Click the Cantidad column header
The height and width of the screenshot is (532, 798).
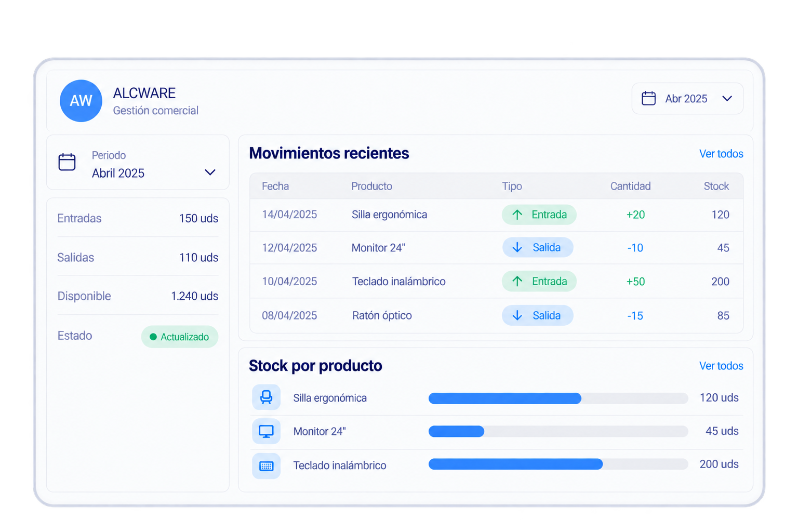(x=630, y=186)
